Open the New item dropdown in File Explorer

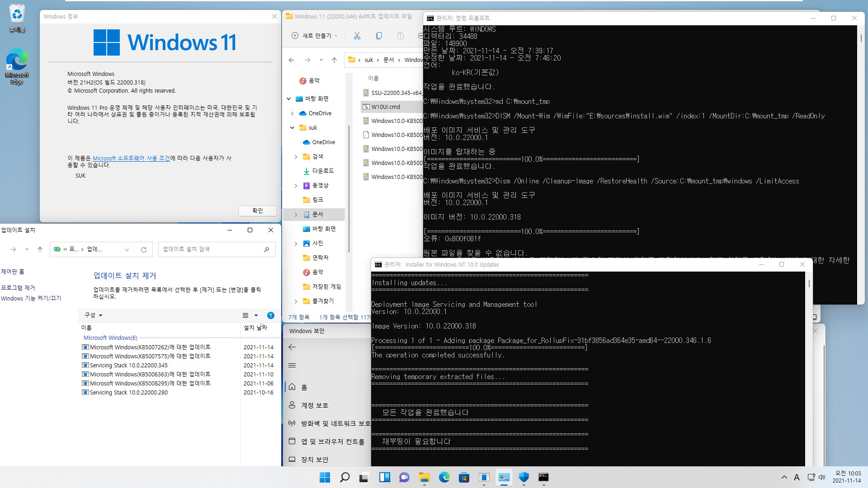tap(336, 36)
